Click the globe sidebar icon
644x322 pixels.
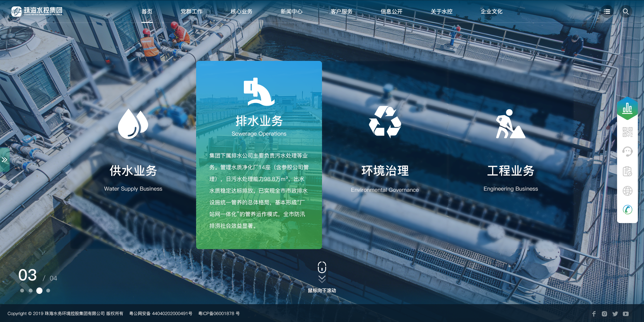(627, 191)
